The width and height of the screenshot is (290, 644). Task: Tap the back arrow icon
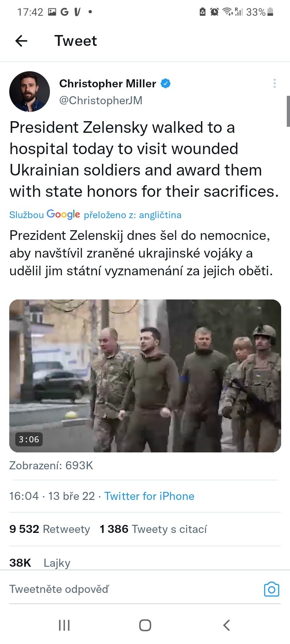(x=21, y=41)
